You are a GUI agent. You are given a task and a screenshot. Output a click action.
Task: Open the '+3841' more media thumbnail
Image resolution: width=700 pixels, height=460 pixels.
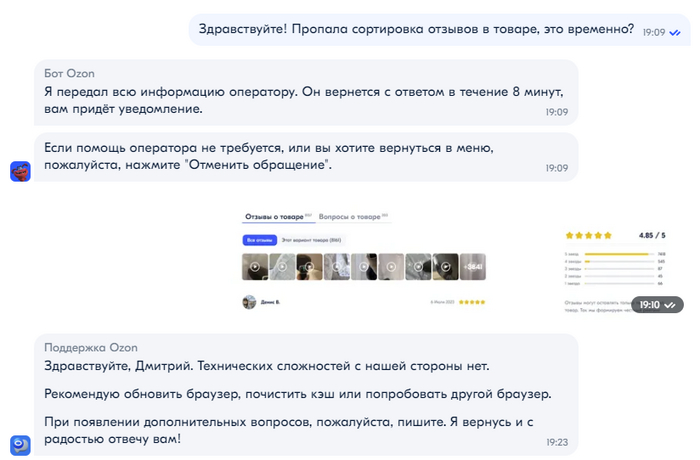click(473, 267)
